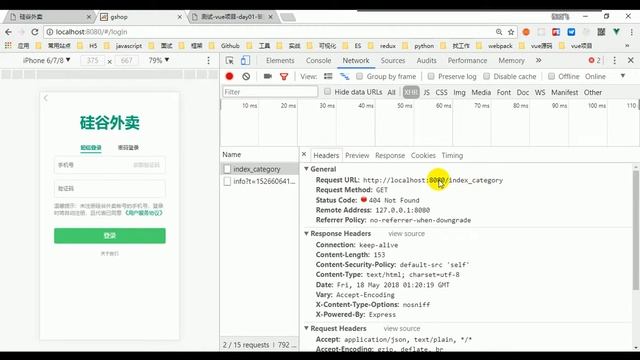
Task: Enable Disable cache checkbox
Action: [x=486, y=76]
